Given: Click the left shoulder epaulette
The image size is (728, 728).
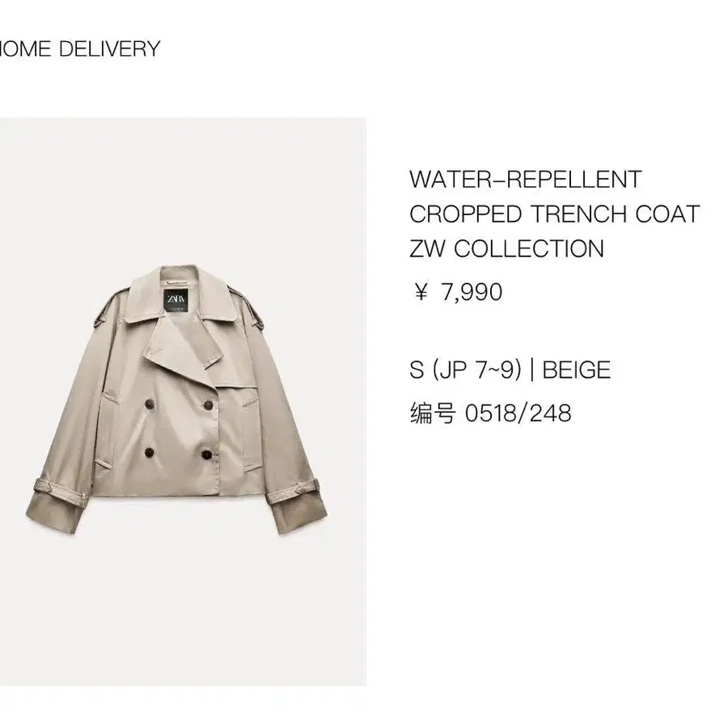Looking at the screenshot, I should point(111,307).
